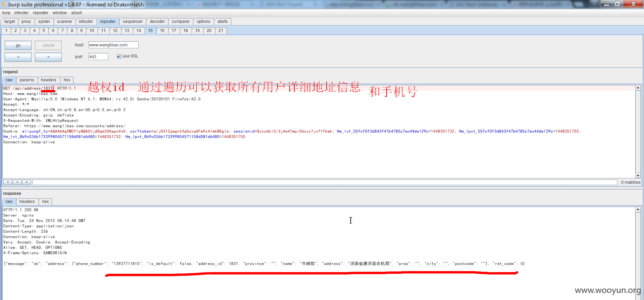Switch to the intruder tool tab

tap(86, 22)
